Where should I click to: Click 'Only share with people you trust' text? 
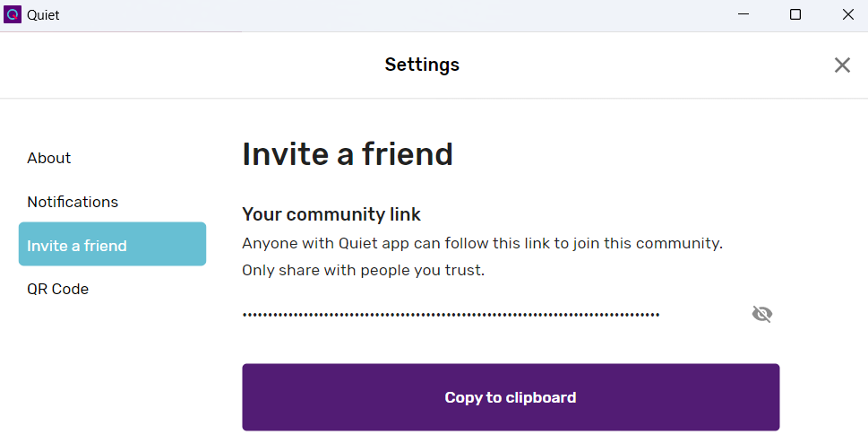point(363,270)
